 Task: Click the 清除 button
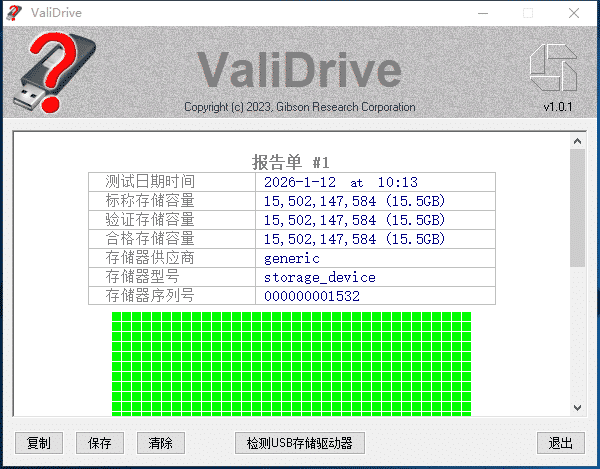(160, 443)
